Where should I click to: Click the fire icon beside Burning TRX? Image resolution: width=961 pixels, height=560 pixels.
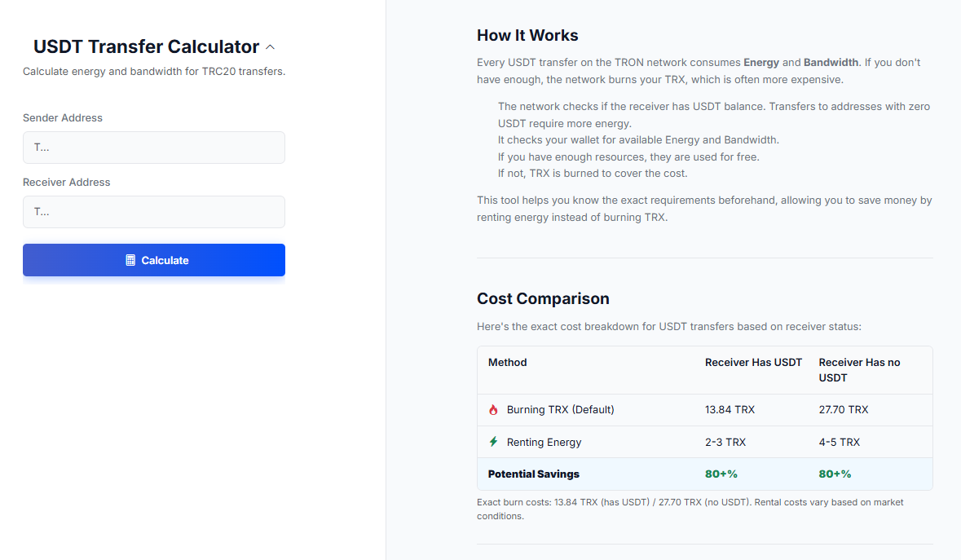493,410
